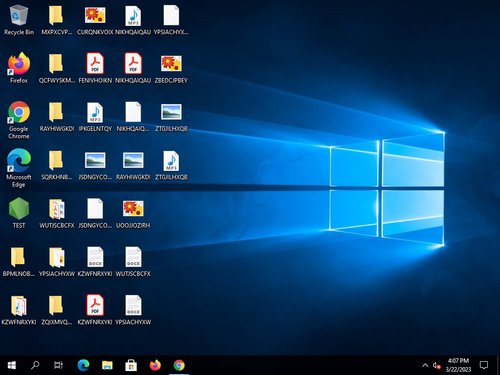Select the RAYHIWGKDI folder
The height and width of the screenshot is (375, 500).
coord(57,116)
